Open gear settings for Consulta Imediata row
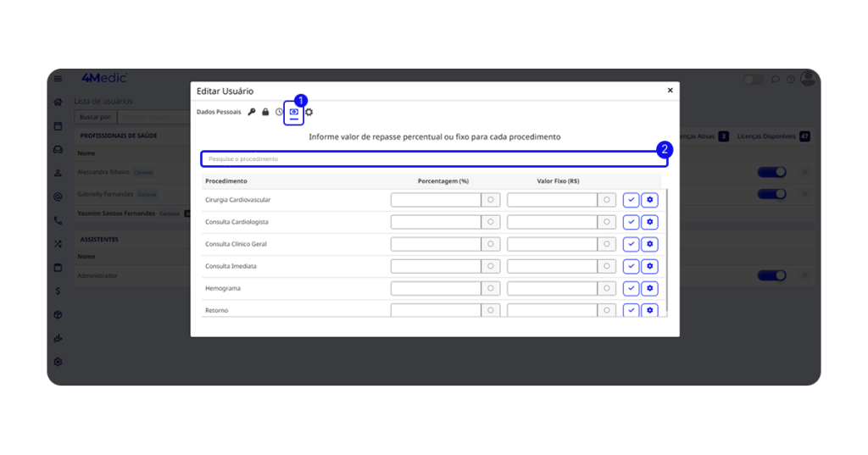The height and width of the screenshot is (455, 868). click(x=649, y=266)
